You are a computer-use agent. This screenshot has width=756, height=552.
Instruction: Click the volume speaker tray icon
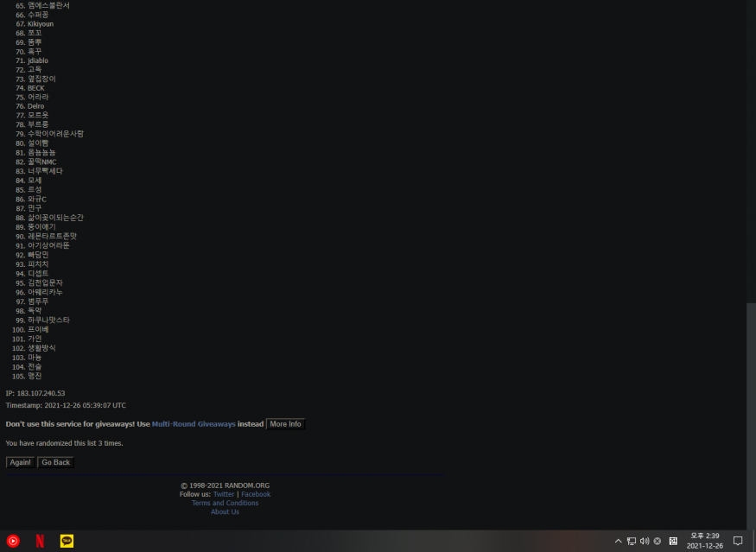(x=644, y=542)
